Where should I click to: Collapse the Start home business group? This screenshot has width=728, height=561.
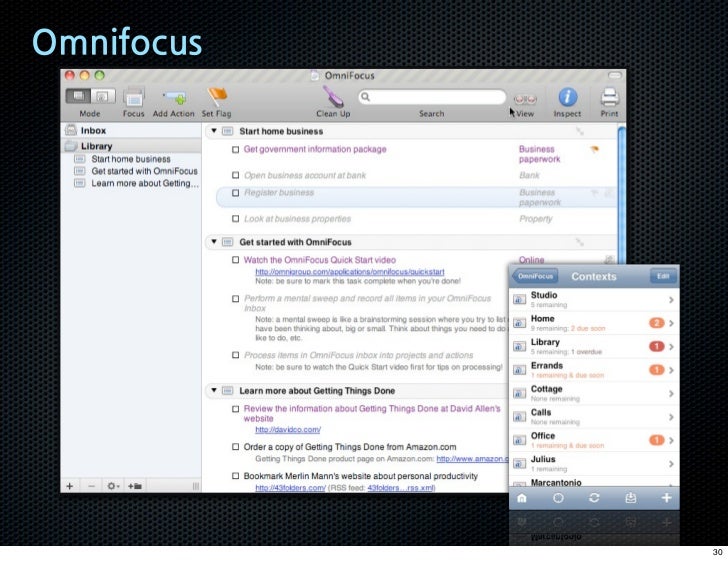(214, 131)
